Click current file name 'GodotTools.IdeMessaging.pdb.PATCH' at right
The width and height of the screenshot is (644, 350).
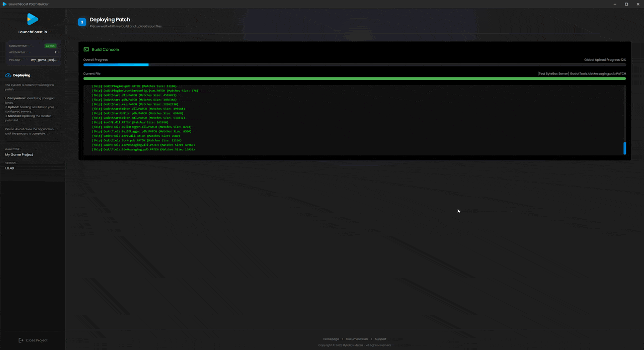598,73
